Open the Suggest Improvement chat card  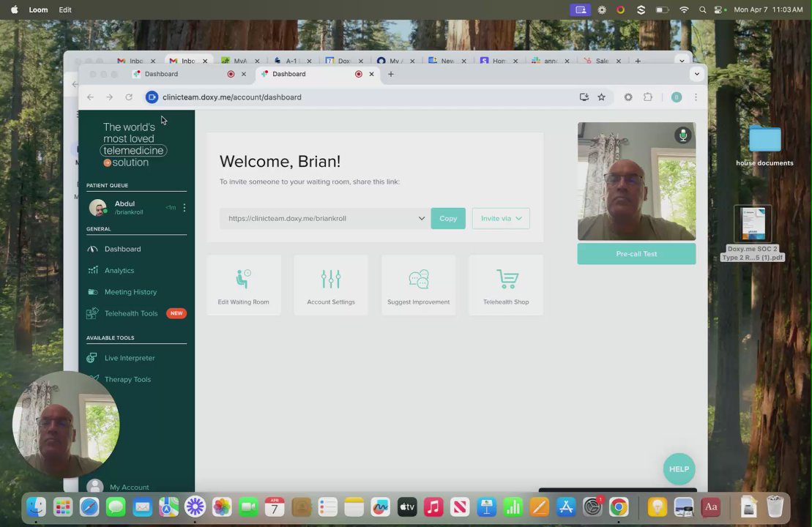pyautogui.click(x=418, y=285)
